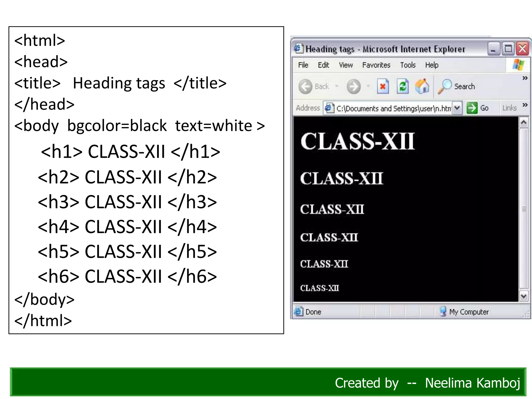Refresh the page with green arrows icon

click(403, 86)
